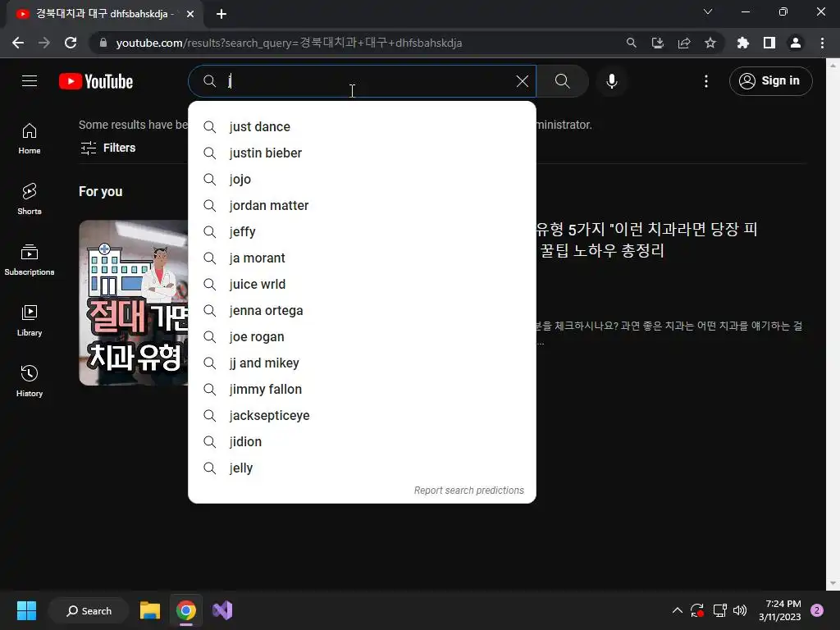The image size is (840, 630).
Task: Open the clock and date panel
Action: tap(780, 610)
